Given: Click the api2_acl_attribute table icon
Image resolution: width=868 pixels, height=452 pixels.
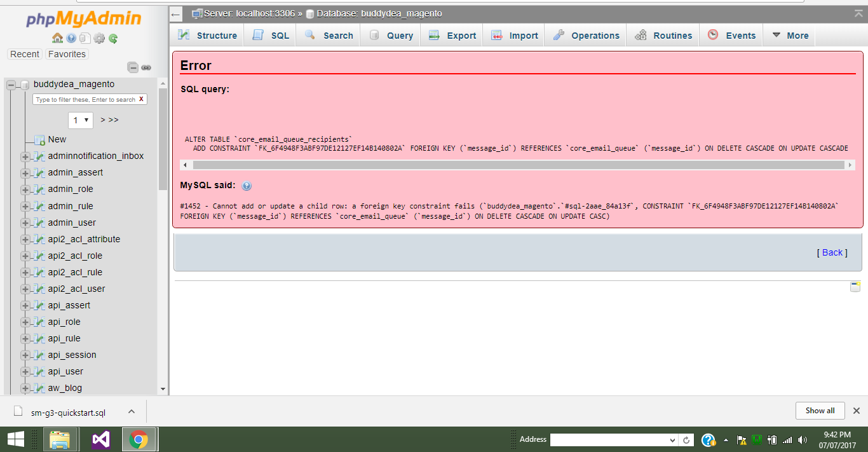Looking at the screenshot, I should click(39, 239).
